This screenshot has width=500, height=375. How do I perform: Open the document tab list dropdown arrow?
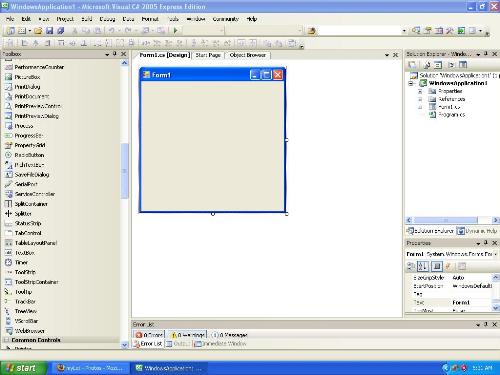[387, 55]
